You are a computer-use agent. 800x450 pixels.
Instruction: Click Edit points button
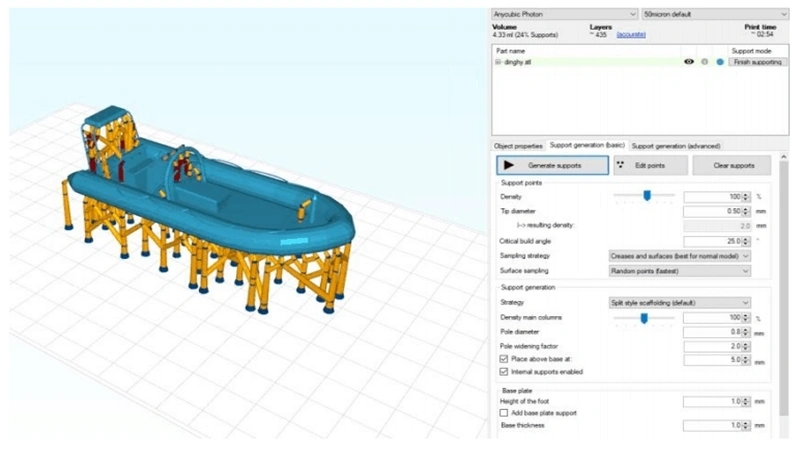(x=651, y=165)
